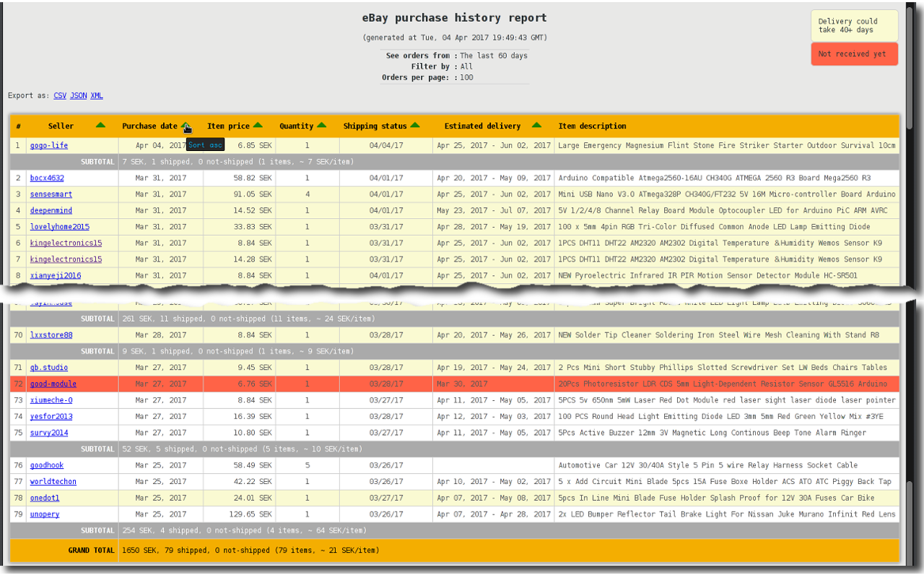Export the report as JSON
This screenshot has width=924, height=578.
(x=79, y=95)
